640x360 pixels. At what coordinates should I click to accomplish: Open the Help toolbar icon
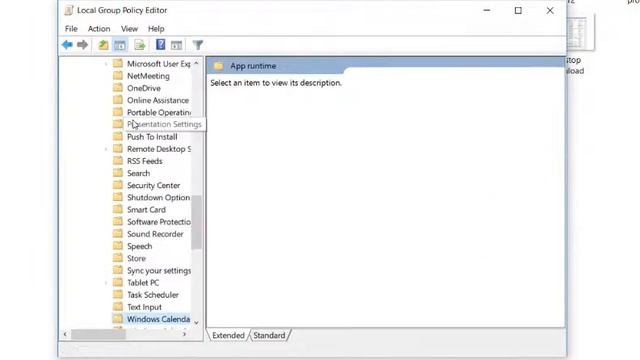160,44
